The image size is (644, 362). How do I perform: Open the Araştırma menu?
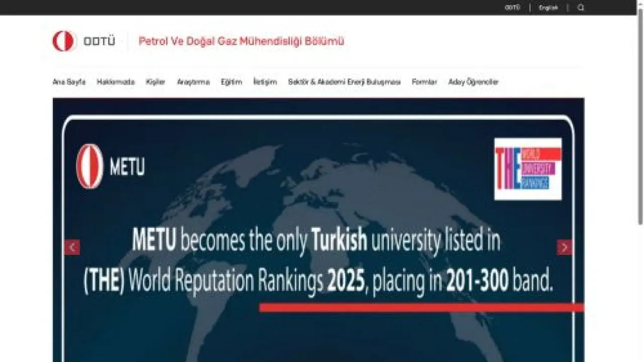tap(193, 82)
